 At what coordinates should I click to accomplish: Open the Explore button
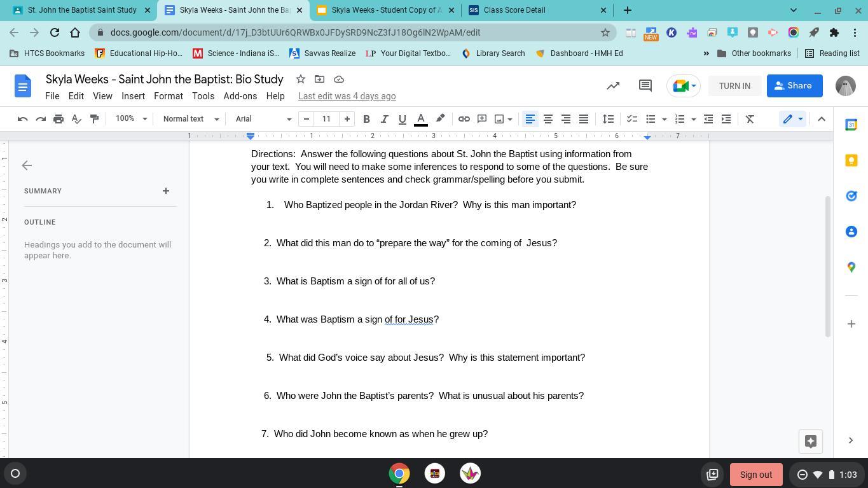coord(811,441)
